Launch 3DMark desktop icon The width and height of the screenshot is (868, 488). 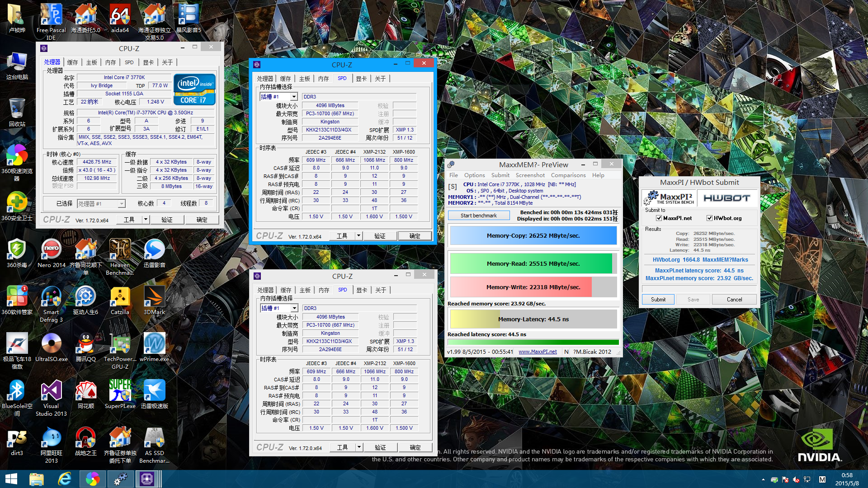[154, 300]
